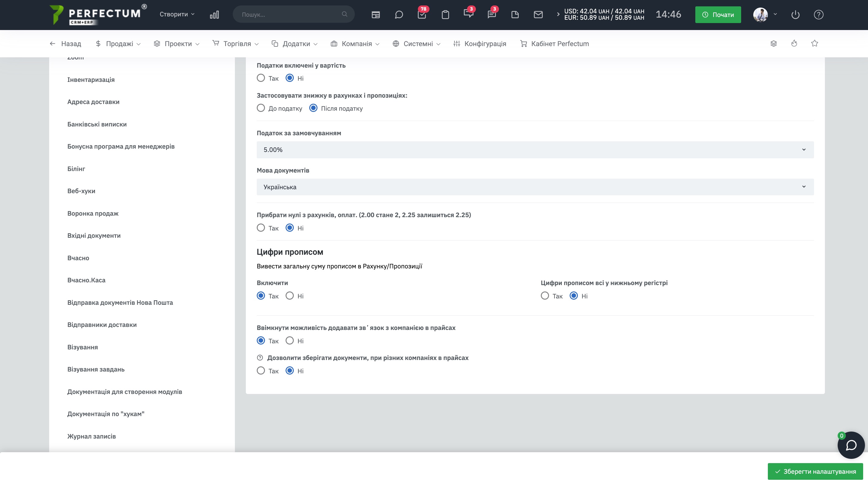Image resolution: width=868 pixels, height=481 pixels.
Task: Expand the Продажі menu
Action: pyautogui.click(x=118, y=43)
